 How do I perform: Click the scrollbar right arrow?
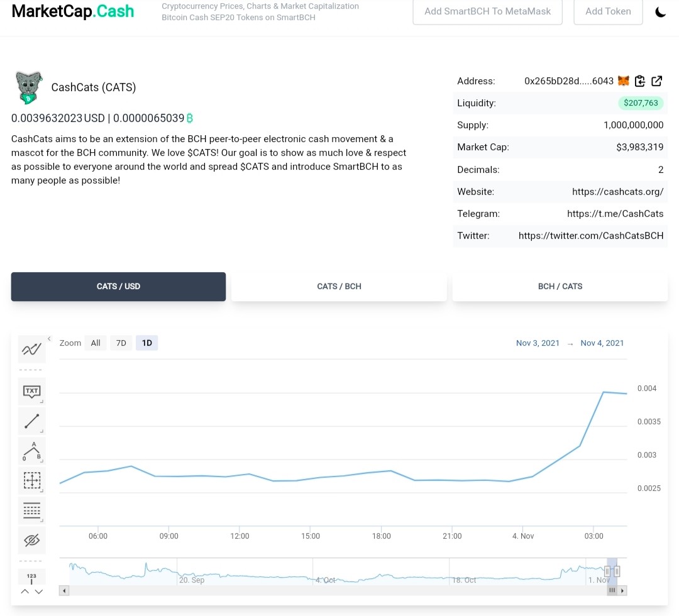coord(622,590)
